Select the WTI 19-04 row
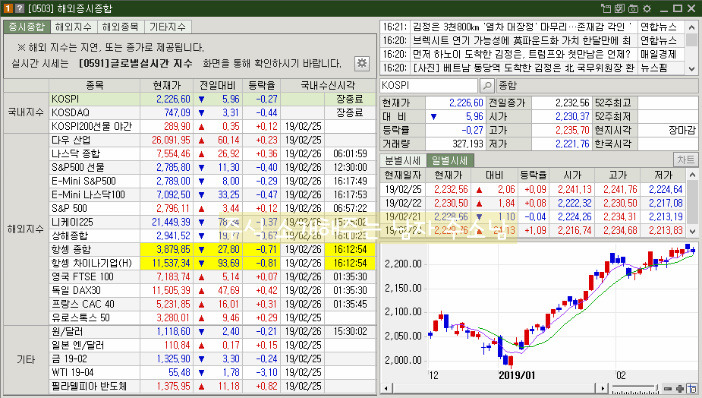The image size is (702, 398). (x=212, y=372)
